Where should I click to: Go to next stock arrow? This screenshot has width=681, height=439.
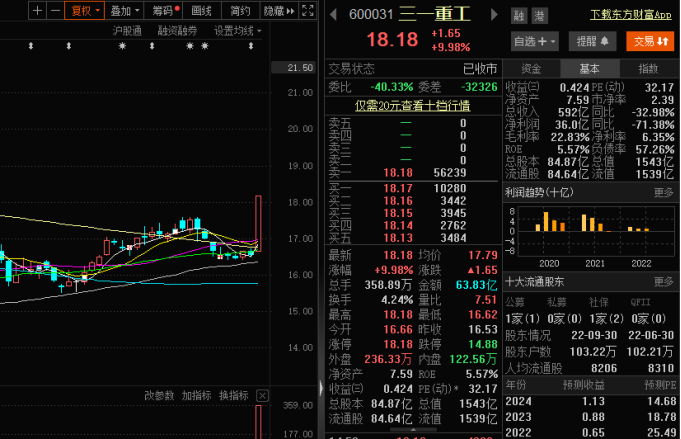click(494, 15)
